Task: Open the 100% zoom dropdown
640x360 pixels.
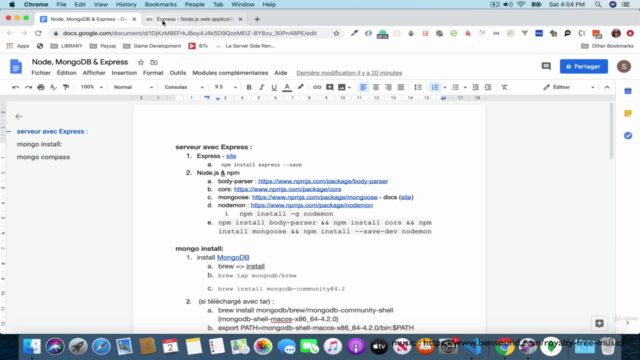Action: pos(91,87)
